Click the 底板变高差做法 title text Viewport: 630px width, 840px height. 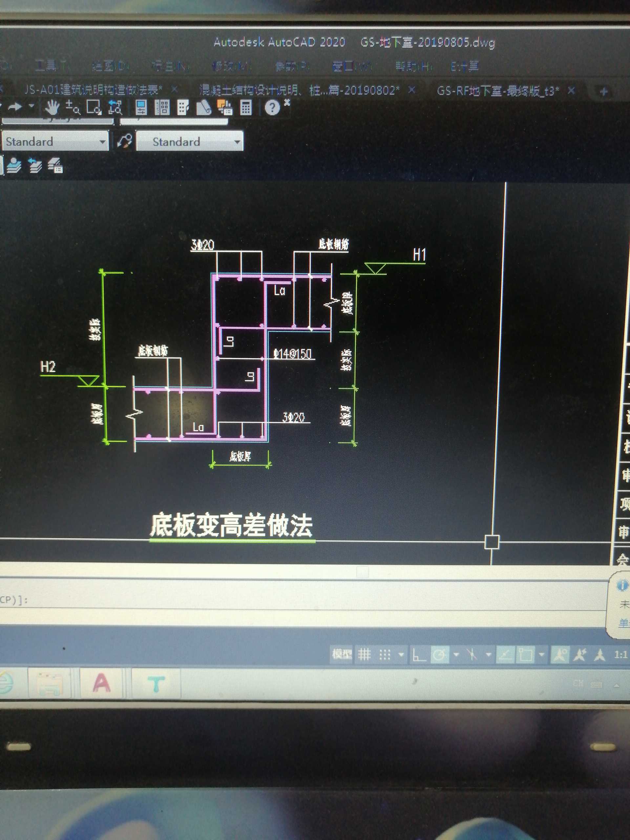click(231, 525)
